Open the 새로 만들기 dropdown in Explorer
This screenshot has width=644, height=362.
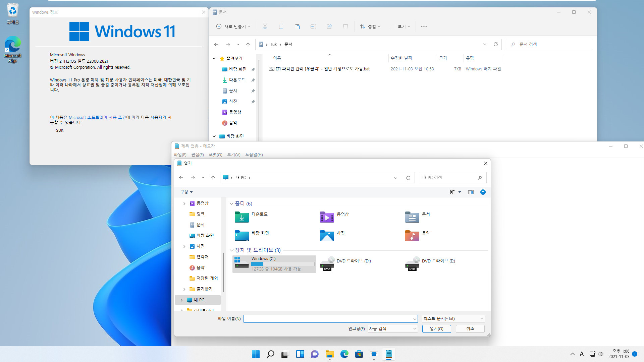(x=233, y=26)
